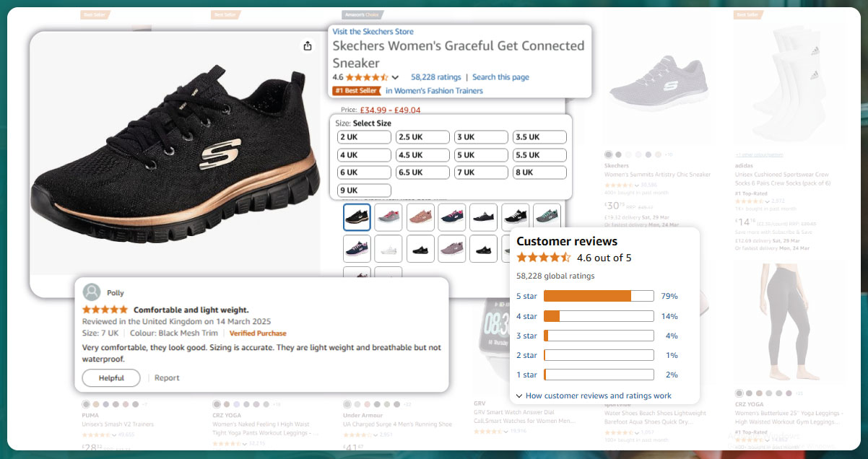Open the Unisex Cushioned Sportswear Crew Socks title
868x459 pixels.
[783, 179]
